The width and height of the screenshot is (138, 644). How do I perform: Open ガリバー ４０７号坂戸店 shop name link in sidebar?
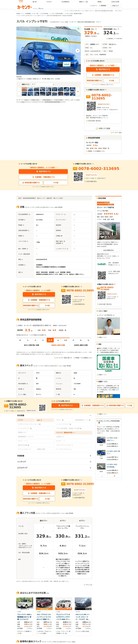[x=105, y=207]
